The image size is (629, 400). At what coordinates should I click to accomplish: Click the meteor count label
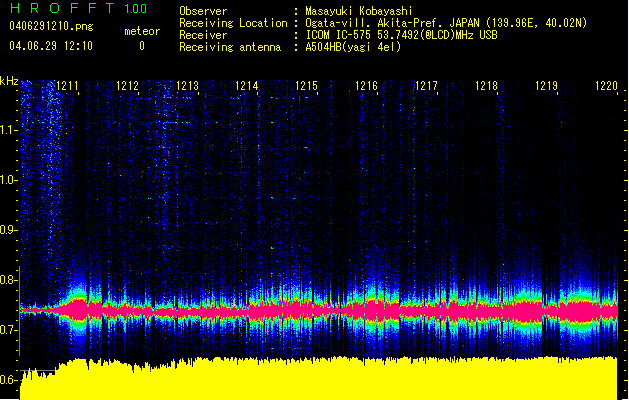(x=141, y=32)
